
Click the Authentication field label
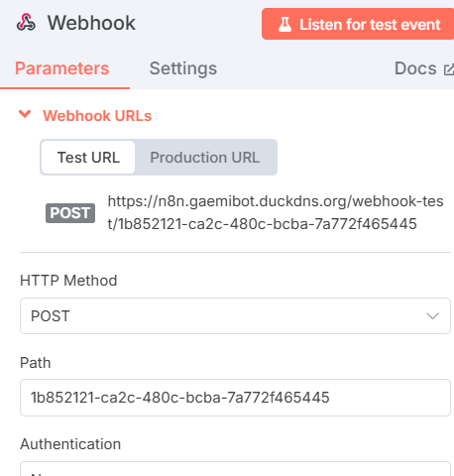[70, 444]
